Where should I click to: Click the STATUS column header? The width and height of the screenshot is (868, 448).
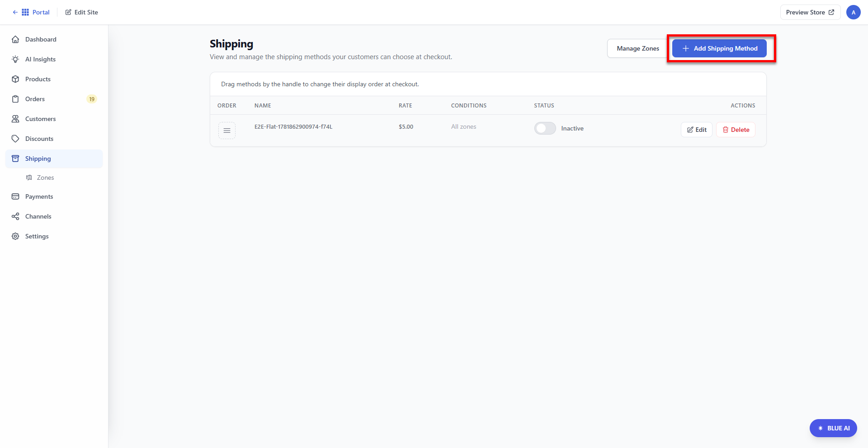pos(544,106)
